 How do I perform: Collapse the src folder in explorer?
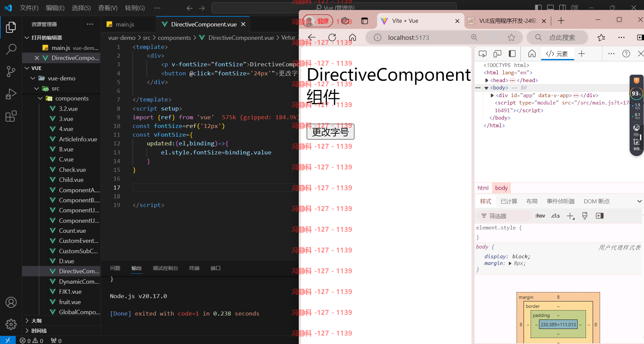(x=37, y=88)
